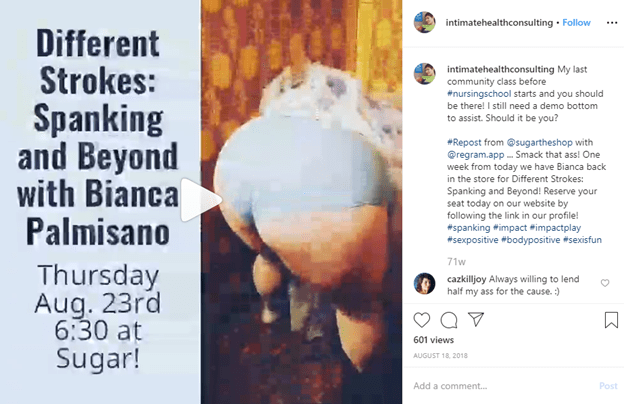Follow intimatehealthconsulting
This screenshot has height=404, width=624.
(576, 23)
